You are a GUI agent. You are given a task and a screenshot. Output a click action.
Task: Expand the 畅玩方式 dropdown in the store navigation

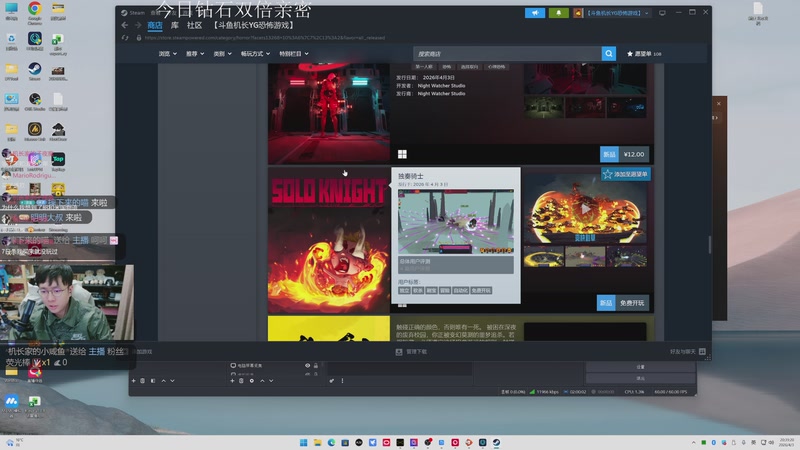(x=255, y=54)
